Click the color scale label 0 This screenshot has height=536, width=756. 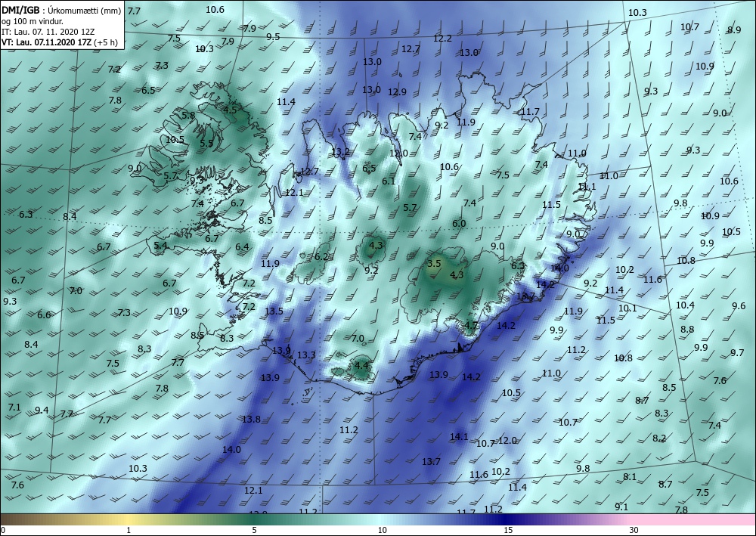point(3,530)
